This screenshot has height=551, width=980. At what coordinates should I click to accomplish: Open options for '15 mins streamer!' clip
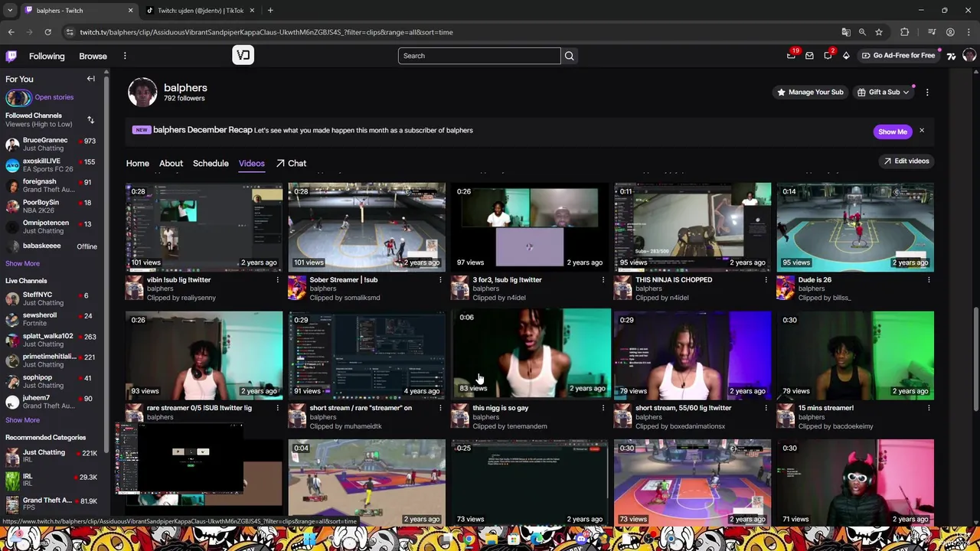tap(929, 408)
